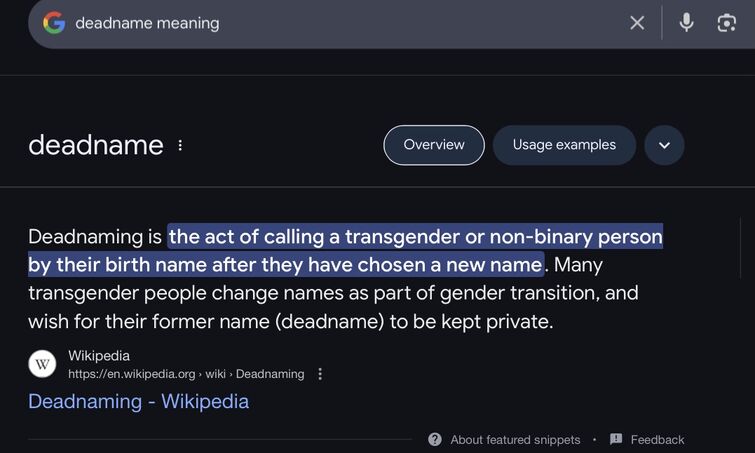
Task: Click the question mark help icon
Action: click(435, 439)
